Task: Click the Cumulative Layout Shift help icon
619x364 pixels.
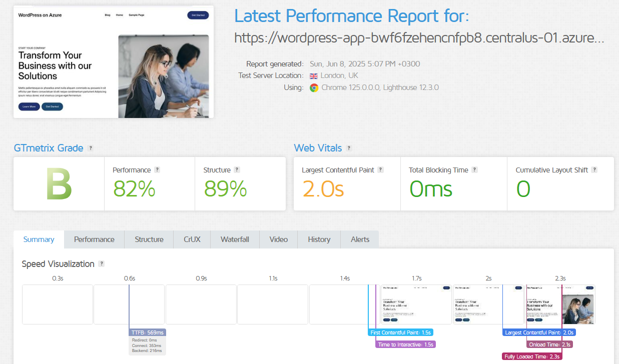Action: point(594,170)
